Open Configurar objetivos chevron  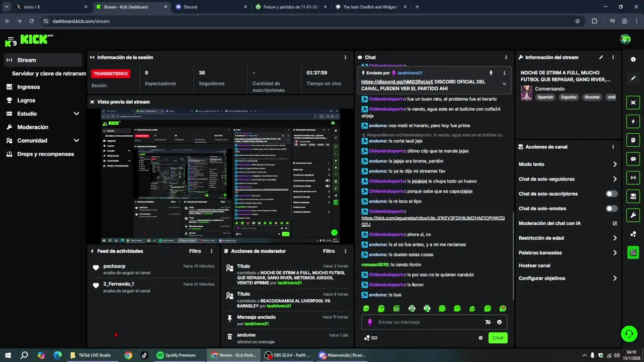(615, 278)
